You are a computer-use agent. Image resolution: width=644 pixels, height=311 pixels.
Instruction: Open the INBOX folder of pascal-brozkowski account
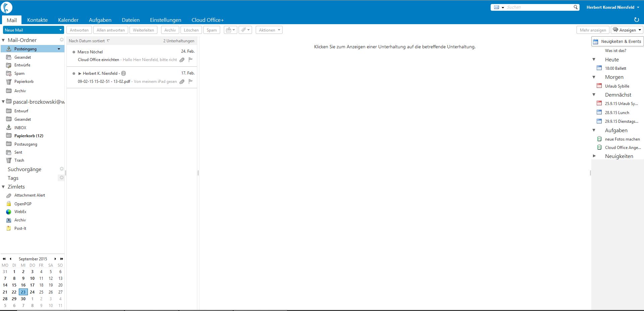coord(20,128)
